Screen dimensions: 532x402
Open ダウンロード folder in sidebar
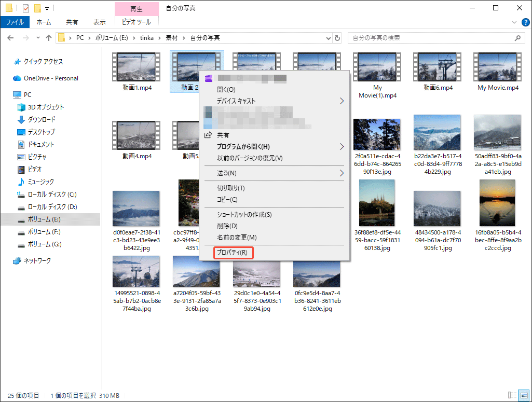[36, 119]
